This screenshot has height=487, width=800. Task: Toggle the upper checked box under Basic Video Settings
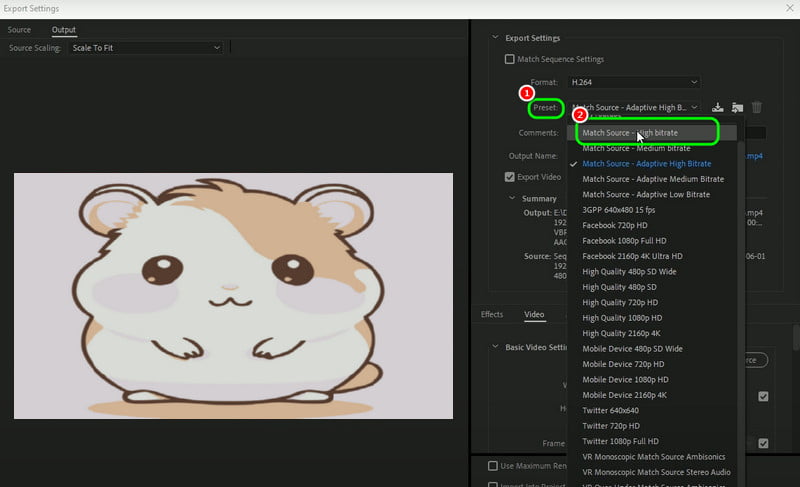[x=763, y=396]
